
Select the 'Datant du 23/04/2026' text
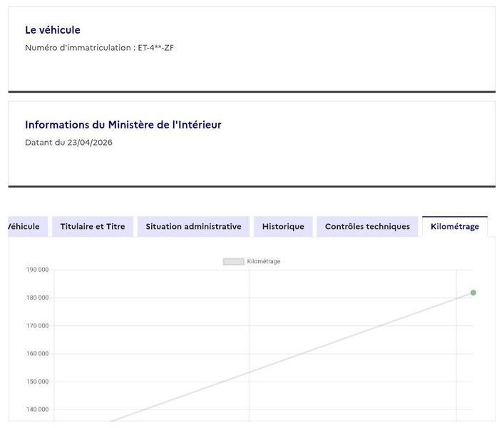68,143
